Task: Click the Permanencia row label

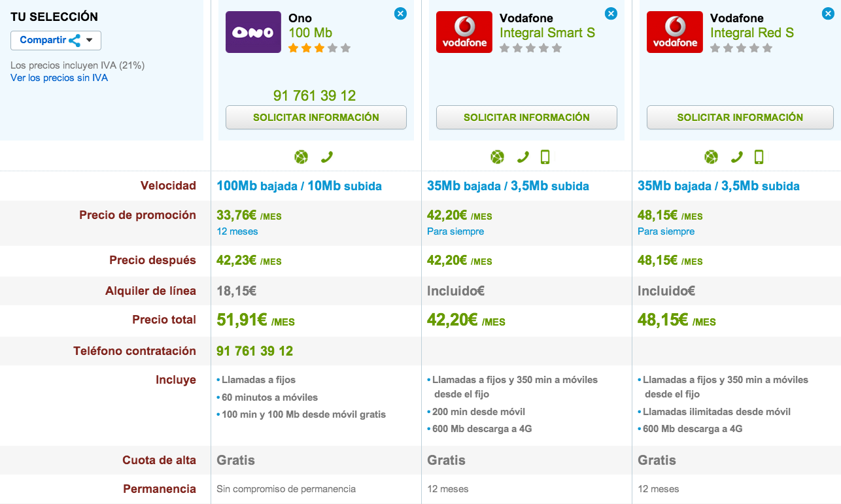Action: coord(160,489)
